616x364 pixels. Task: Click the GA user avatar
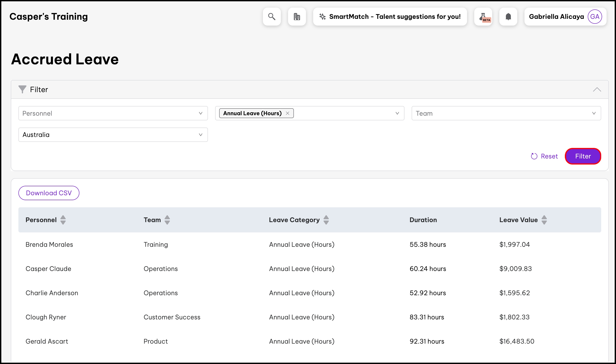click(594, 16)
